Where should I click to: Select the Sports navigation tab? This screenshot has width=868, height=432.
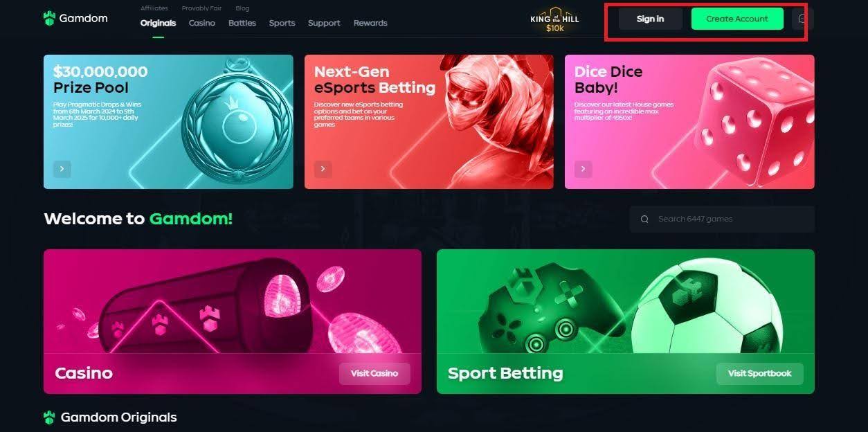[282, 23]
